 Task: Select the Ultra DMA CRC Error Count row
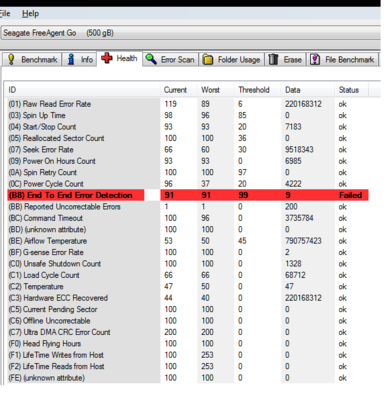(188, 332)
